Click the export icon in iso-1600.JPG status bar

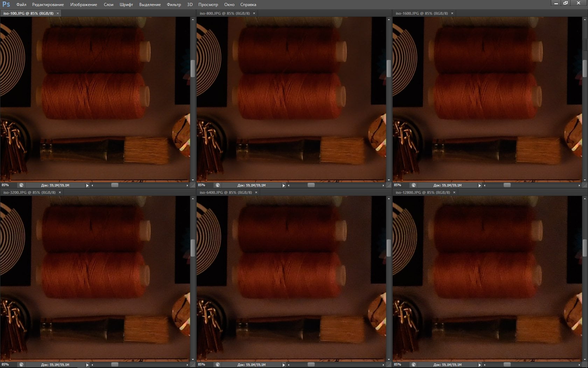414,185
